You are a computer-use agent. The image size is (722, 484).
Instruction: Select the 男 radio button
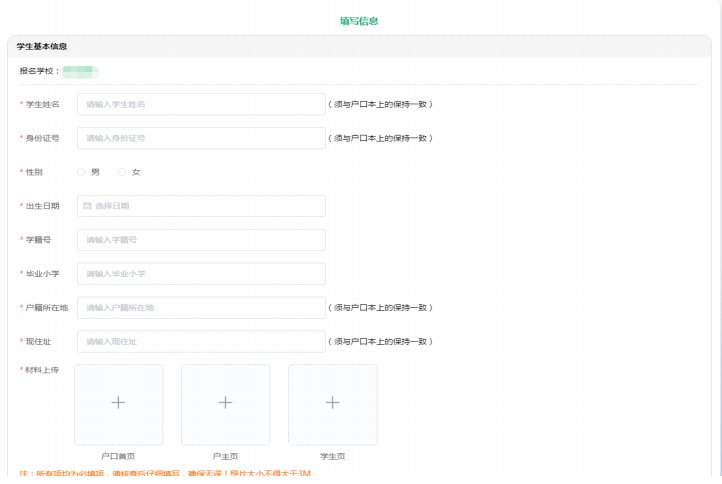pos(81,172)
